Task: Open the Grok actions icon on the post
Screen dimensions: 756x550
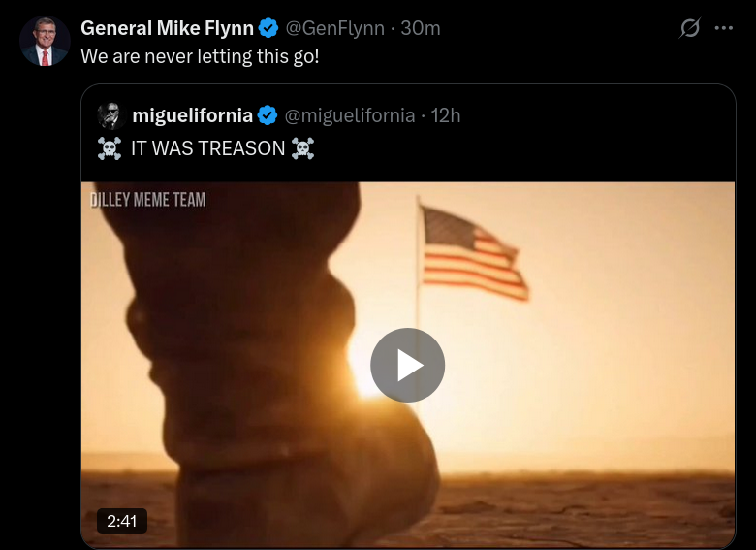Action: coord(690,28)
